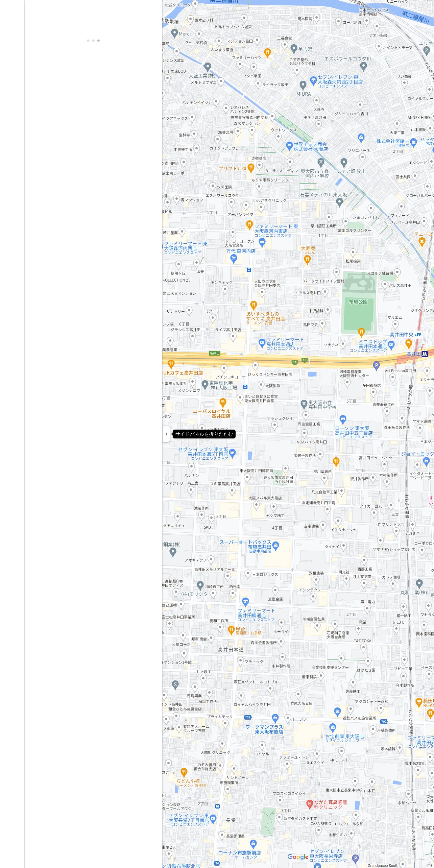Click the Lawson 高井田中五丁目店 store pin
This screenshot has width=434, height=868.
coord(343,419)
